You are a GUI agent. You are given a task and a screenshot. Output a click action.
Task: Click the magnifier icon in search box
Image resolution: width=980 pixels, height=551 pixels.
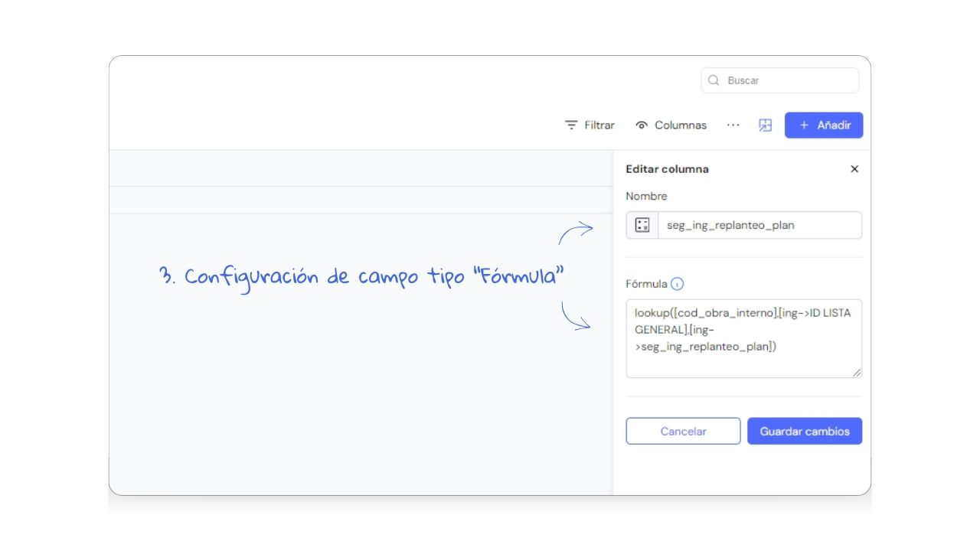[x=714, y=80]
